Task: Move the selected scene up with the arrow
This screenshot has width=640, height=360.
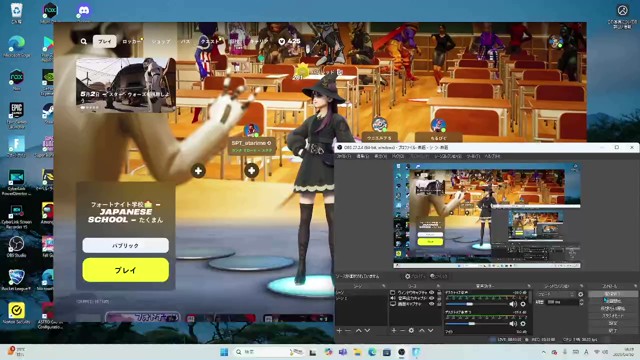Action: tap(359, 330)
